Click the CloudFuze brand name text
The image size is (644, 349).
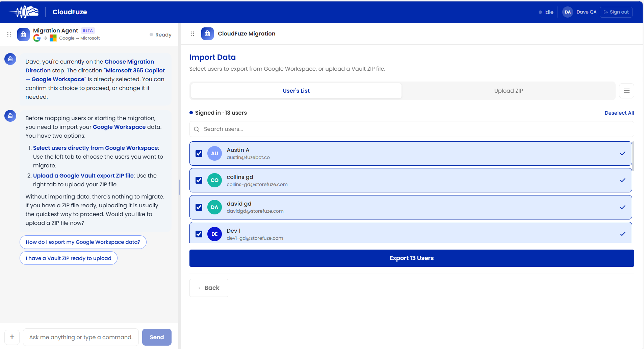(x=70, y=12)
